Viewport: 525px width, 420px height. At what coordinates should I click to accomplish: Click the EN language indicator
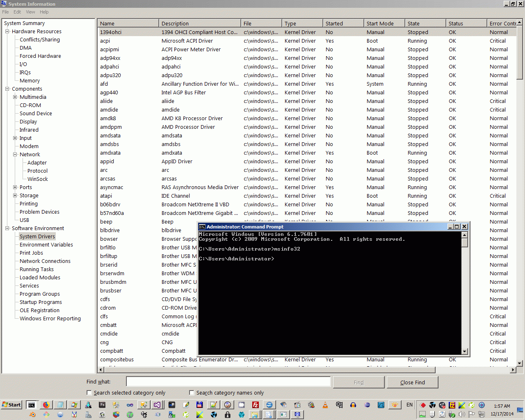click(409, 405)
